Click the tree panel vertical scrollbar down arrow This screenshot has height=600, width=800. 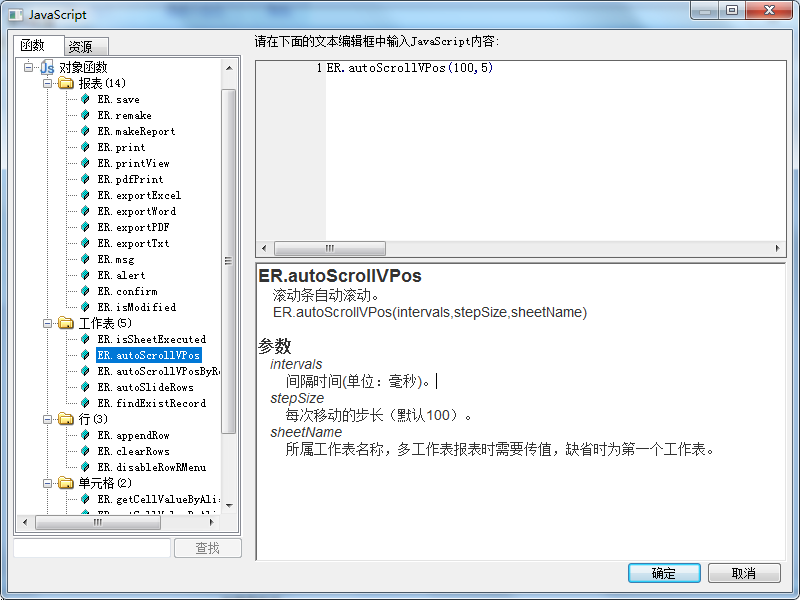point(229,505)
